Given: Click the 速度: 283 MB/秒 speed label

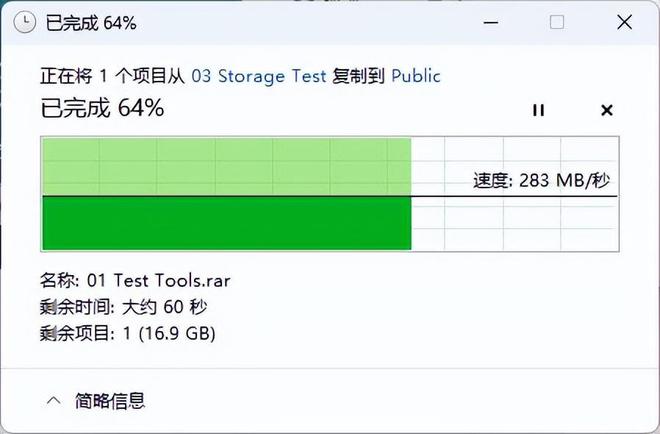Looking at the screenshot, I should pyautogui.click(x=541, y=180).
